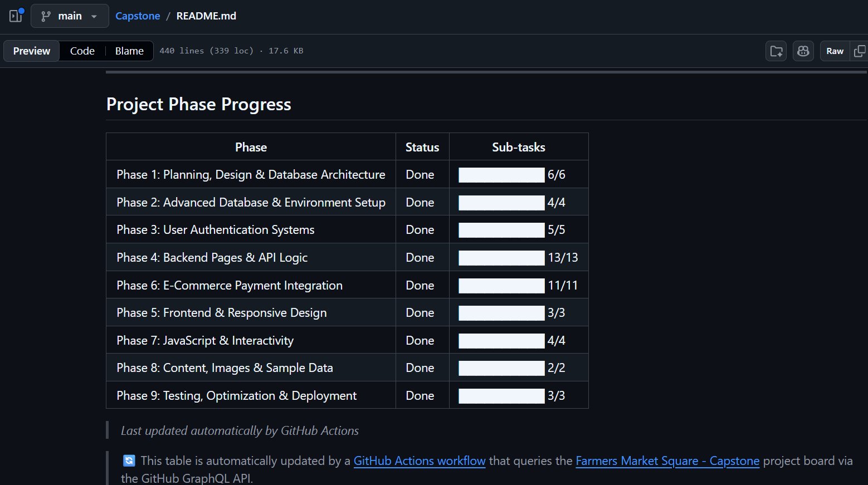
Task: Follow the GitHub Actions workflow link
Action: [x=420, y=461]
